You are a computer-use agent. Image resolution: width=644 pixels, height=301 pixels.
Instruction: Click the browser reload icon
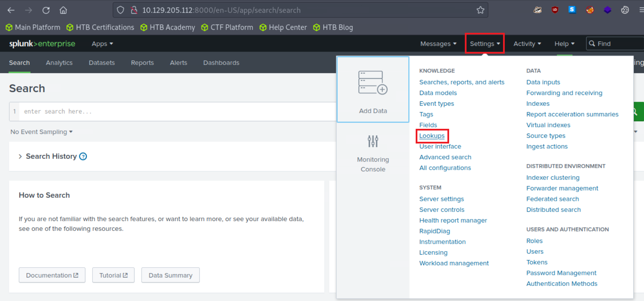pyautogui.click(x=46, y=10)
